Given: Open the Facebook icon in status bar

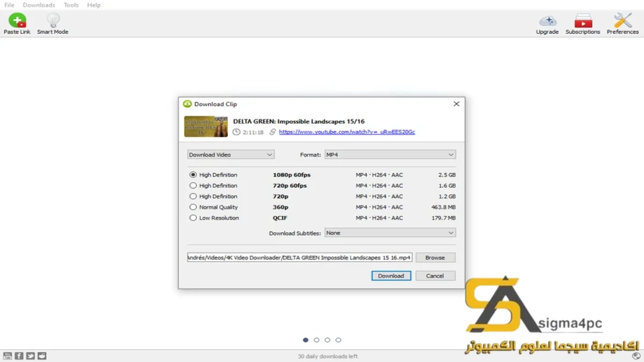Looking at the screenshot, I should coord(19,356).
